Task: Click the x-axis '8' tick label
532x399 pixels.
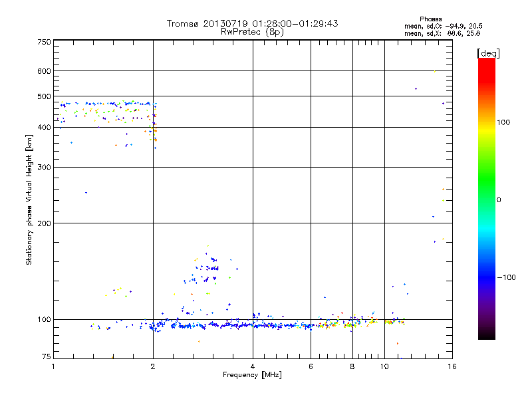Action: [x=352, y=366]
